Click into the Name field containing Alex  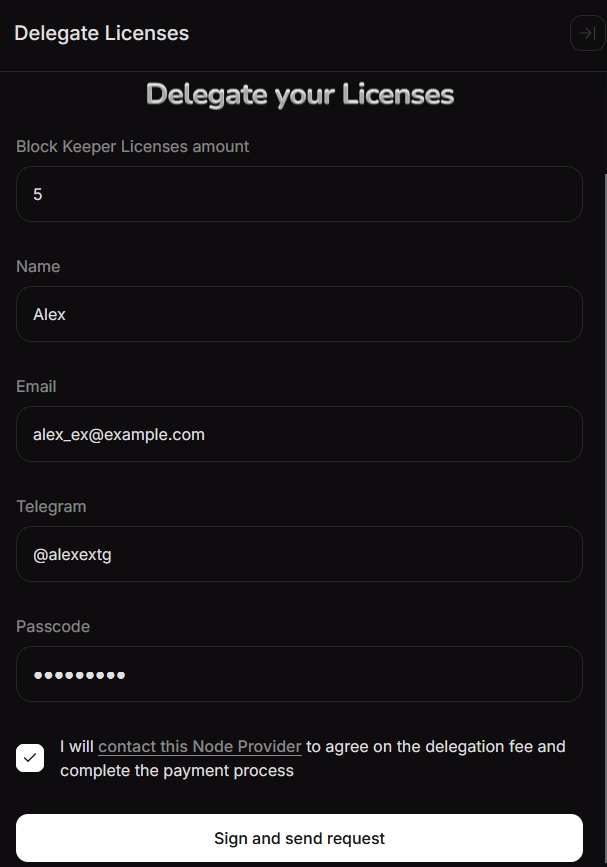click(299, 314)
